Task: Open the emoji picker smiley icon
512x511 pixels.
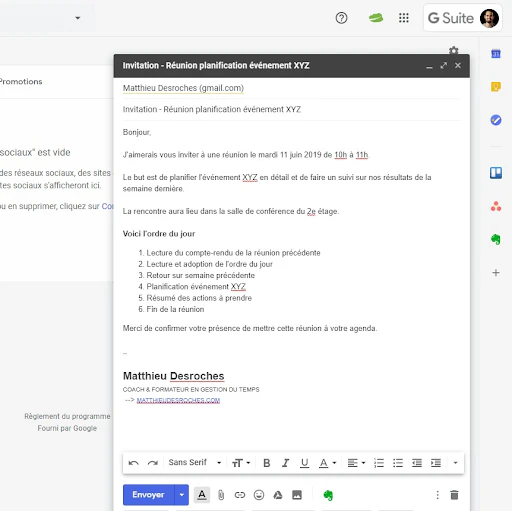Action: pos(259,495)
